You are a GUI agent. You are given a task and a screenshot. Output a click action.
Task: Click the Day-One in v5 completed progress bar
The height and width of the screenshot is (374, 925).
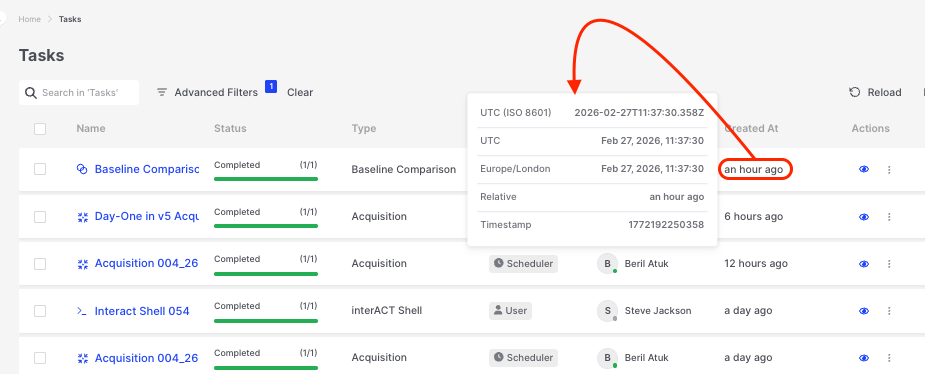click(266, 226)
